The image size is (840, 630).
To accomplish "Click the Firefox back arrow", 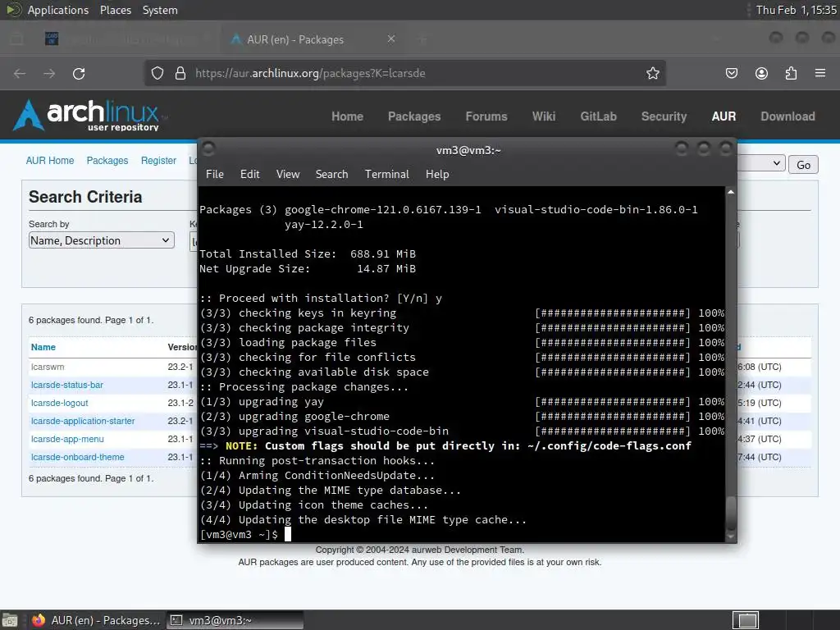I will pyautogui.click(x=20, y=73).
